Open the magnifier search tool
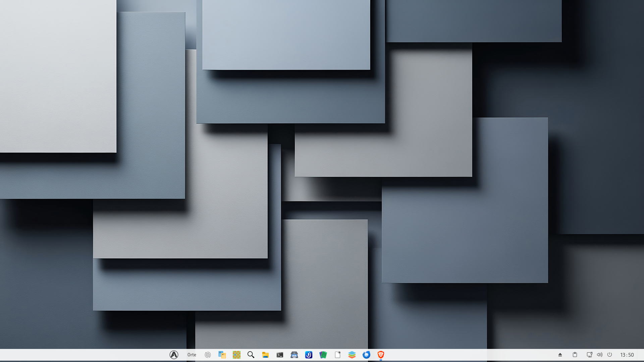The image size is (644, 362). pyautogui.click(x=251, y=355)
